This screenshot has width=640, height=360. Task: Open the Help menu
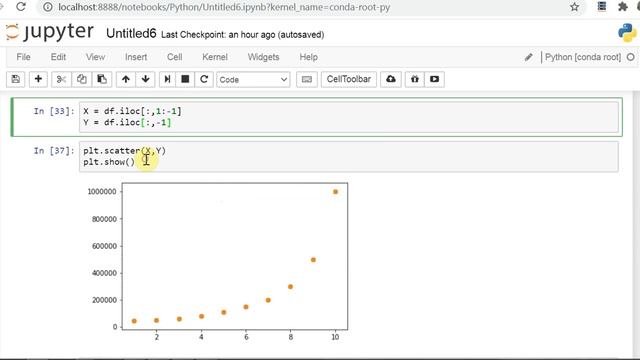click(309, 57)
